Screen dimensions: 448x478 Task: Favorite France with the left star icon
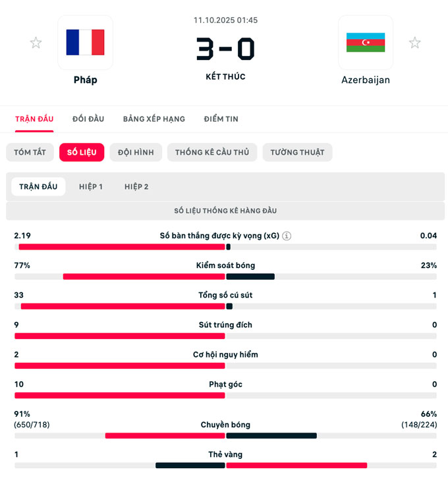(x=36, y=43)
